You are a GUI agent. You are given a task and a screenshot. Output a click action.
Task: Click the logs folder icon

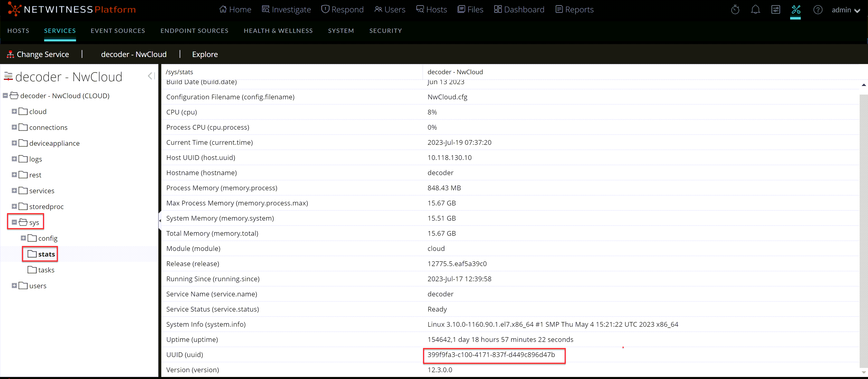(23, 159)
